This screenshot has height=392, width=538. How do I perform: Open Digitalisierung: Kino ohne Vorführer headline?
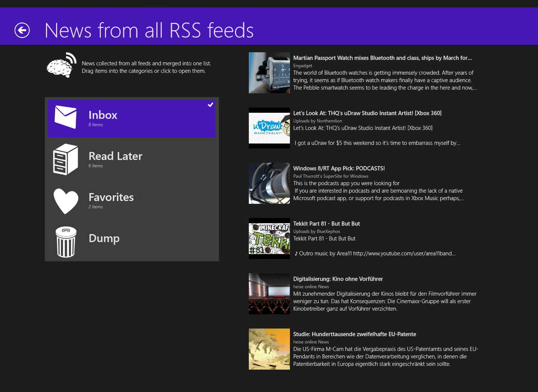(x=338, y=279)
